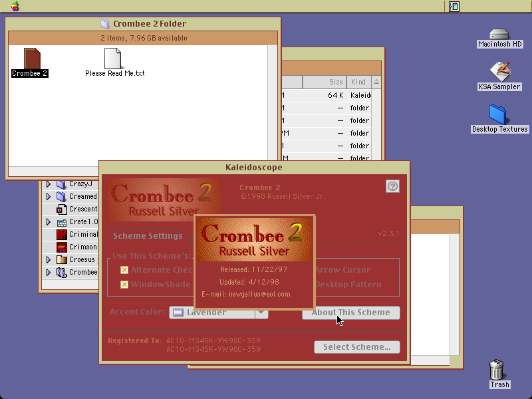Select the Crombee item icon in list
This screenshot has height=399, width=532.
click(x=61, y=273)
